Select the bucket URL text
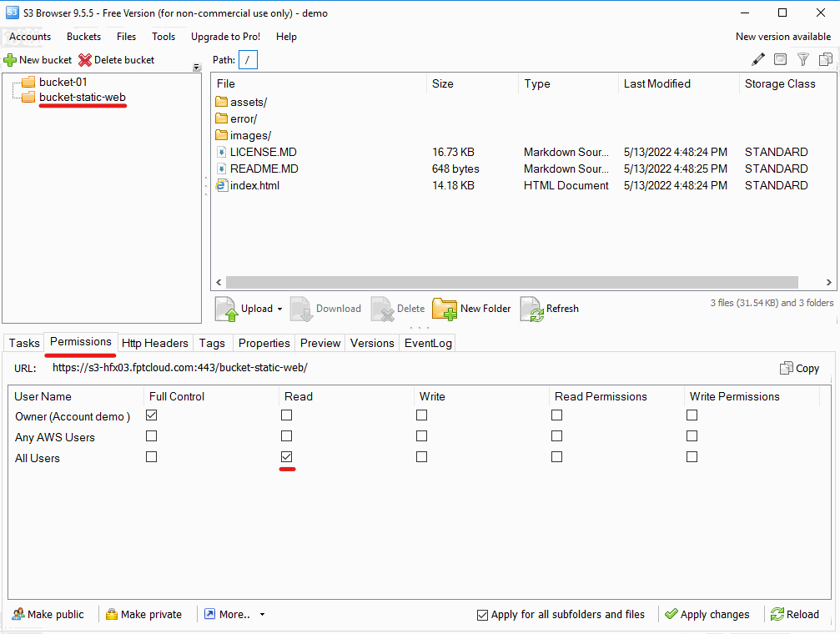 180,368
